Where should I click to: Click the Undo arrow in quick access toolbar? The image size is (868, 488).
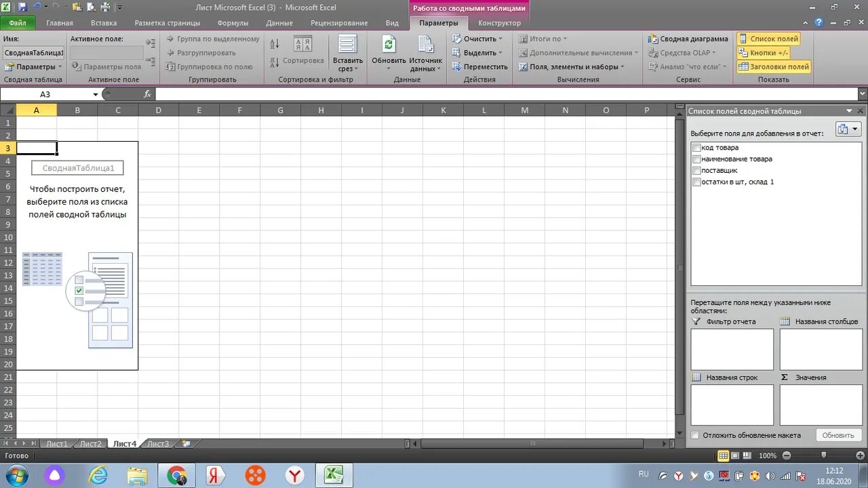(37, 7)
